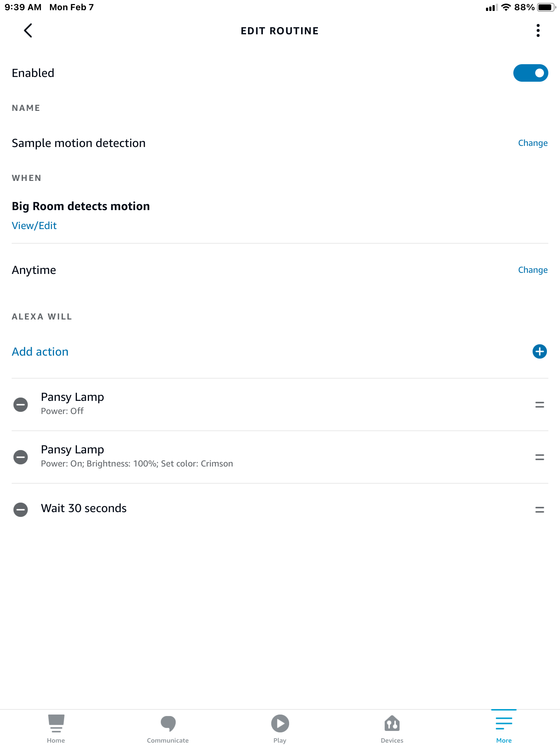
Task: Disable the routine with the Enabled switch
Action: pos(530,73)
